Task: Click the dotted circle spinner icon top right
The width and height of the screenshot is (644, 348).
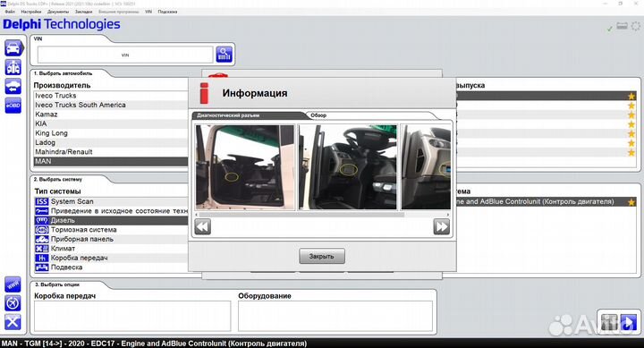Action: (x=635, y=26)
